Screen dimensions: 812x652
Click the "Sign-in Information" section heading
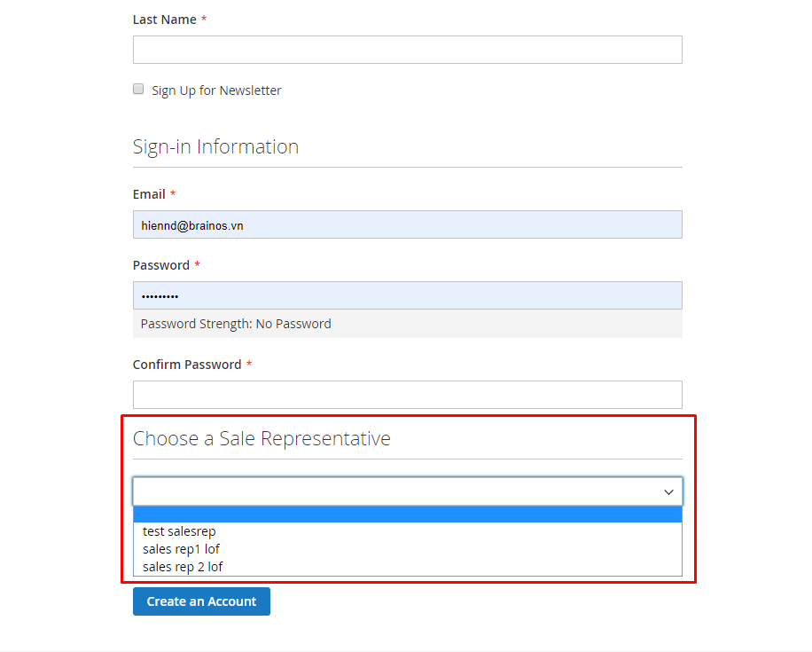(x=215, y=146)
